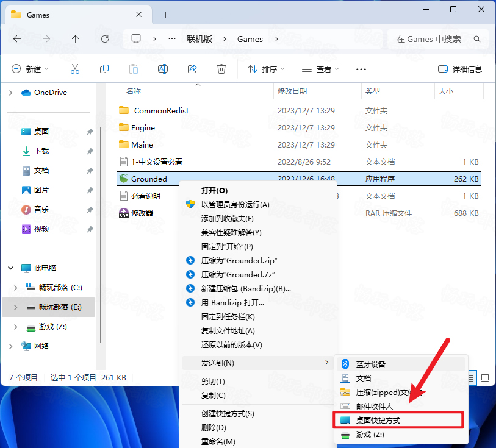Click the Games breadcrumb segment
Screen dimensions: 496x448
tap(250, 39)
